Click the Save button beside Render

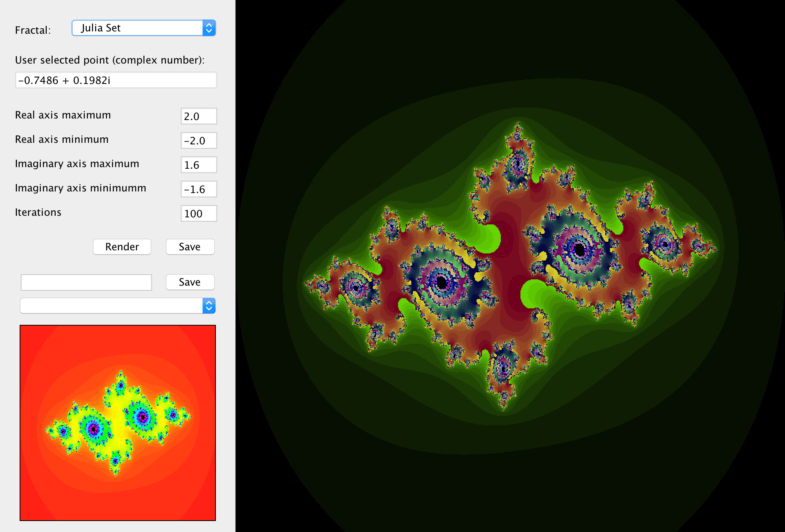[x=190, y=247]
